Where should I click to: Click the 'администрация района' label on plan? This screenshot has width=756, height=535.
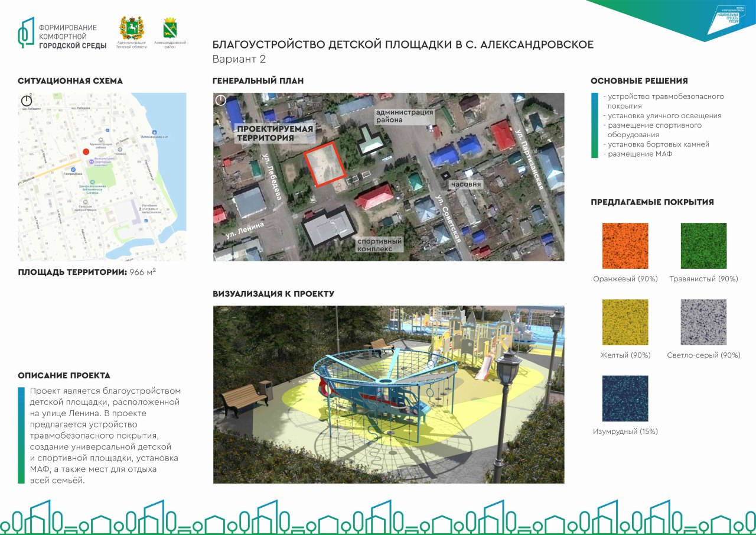point(405,116)
